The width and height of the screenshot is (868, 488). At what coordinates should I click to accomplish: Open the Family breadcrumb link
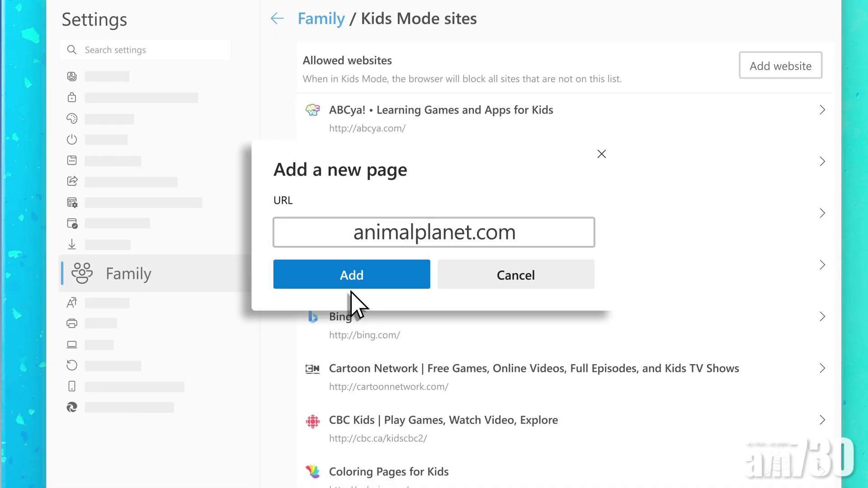click(x=321, y=19)
